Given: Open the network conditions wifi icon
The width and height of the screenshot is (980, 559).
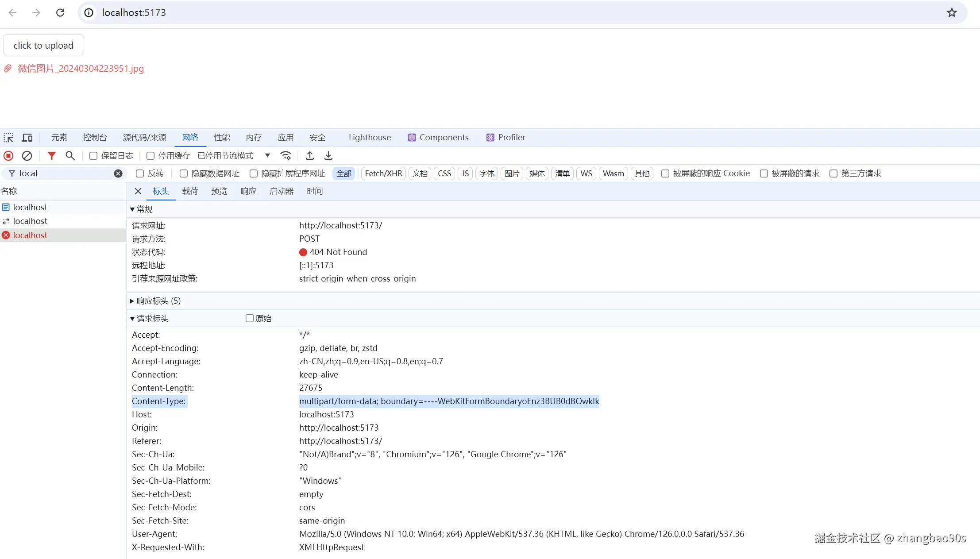Looking at the screenshot, I should coord(286,156).
